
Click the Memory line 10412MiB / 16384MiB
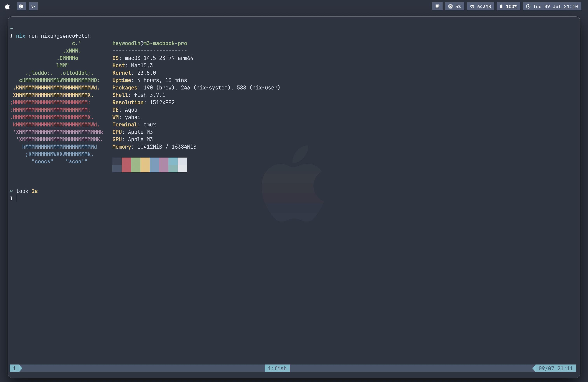pyautogui.click(x=154, y=147)
